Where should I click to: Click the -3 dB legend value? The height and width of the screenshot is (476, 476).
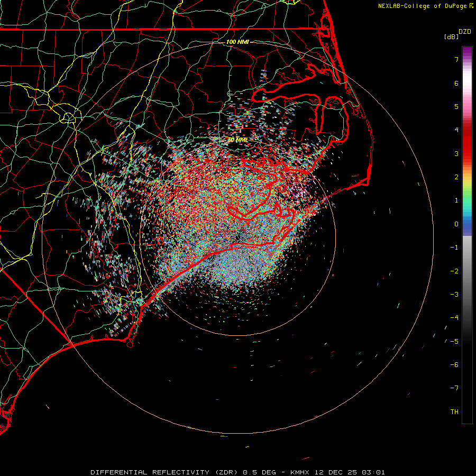(454, 295)
